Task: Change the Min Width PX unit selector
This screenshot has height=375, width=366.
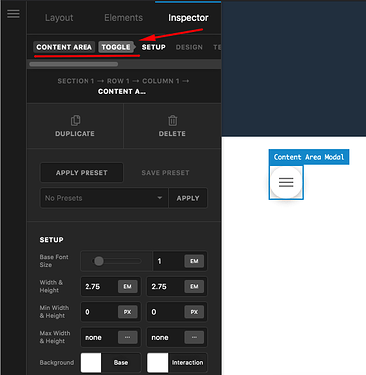Action: click(x=128, y=312)
